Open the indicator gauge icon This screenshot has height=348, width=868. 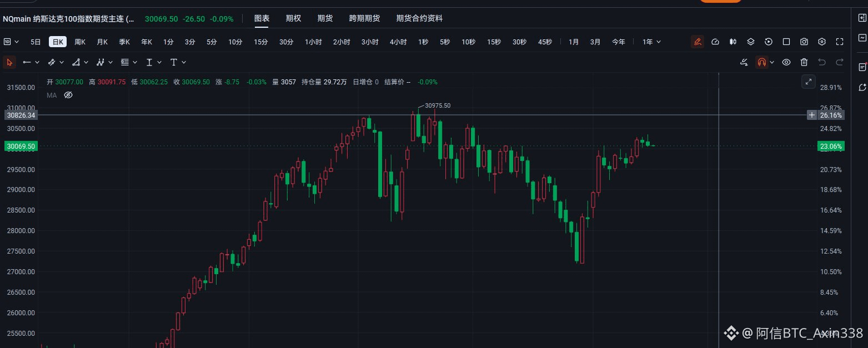click(715, 42)
